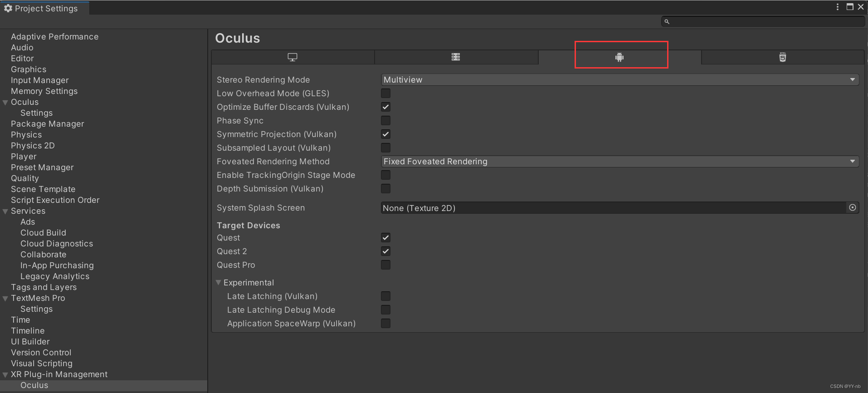Screen dimensions: 868x393
Task: Collapse the Services tree group arrow
Action: point(5,211)
